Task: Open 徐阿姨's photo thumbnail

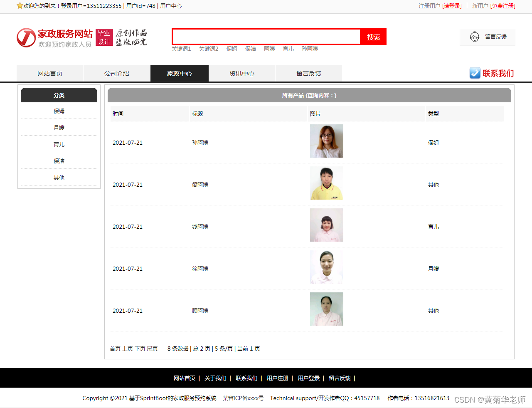Action: (326, 267)
